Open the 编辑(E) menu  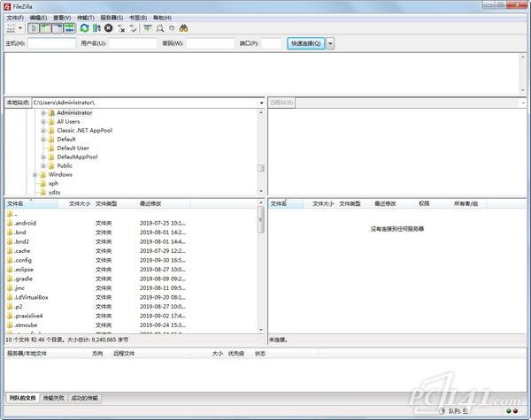pyautogui.click(x=38, y=18)
